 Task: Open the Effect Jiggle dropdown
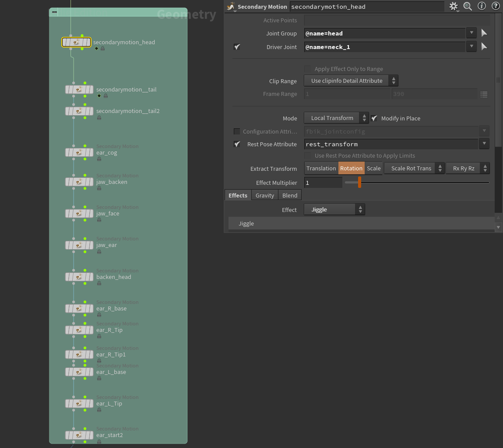(x=334, y=210)
